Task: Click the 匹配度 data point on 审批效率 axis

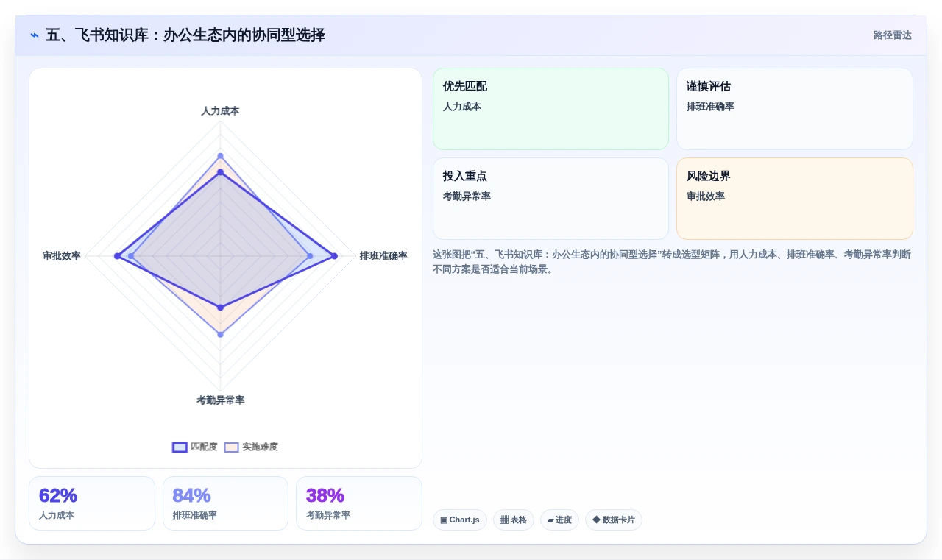Action: click(117, 256)
